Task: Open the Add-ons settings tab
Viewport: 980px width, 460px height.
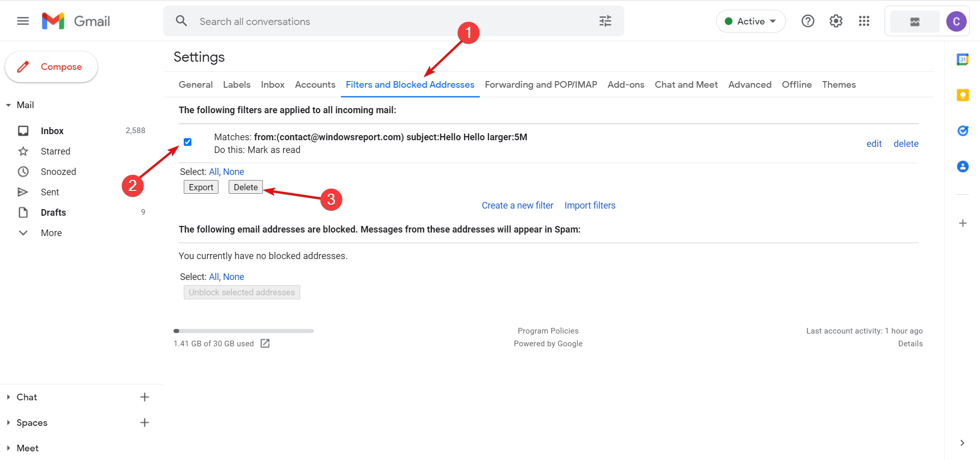Action: coord(626,85)
